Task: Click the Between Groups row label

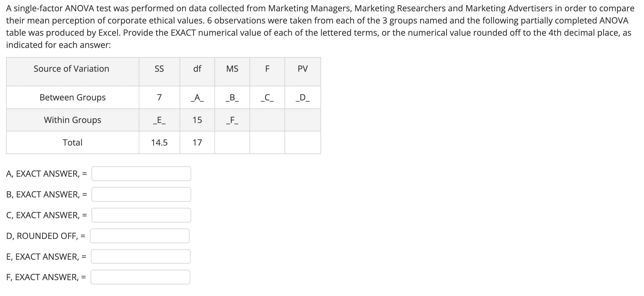Action: (73, 97)
